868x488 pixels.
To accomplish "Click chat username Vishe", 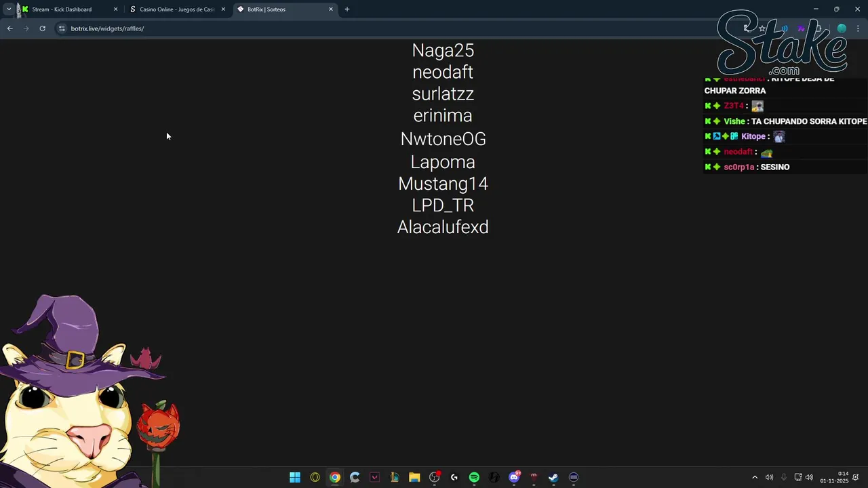I will (734, 121).
